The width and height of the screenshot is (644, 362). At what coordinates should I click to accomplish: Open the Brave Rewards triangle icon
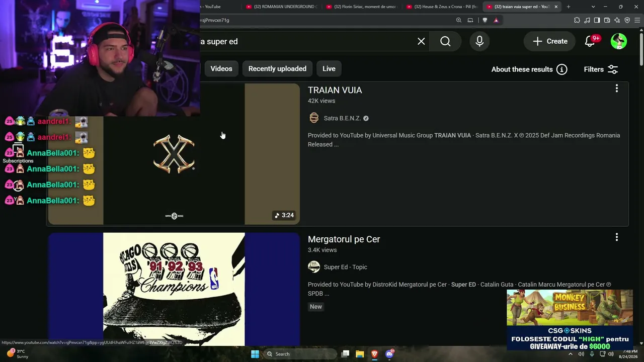(x=496, y=20)
